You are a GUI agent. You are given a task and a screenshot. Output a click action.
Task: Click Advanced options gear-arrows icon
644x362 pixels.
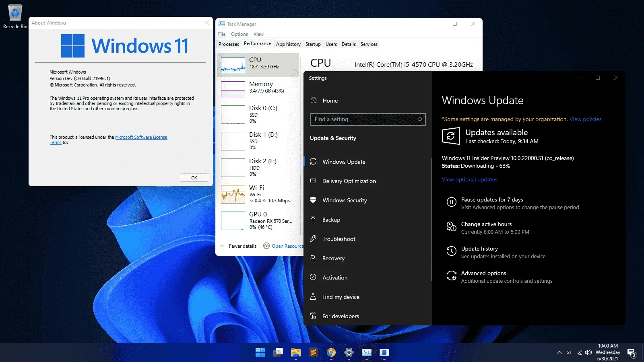[452, 276]
